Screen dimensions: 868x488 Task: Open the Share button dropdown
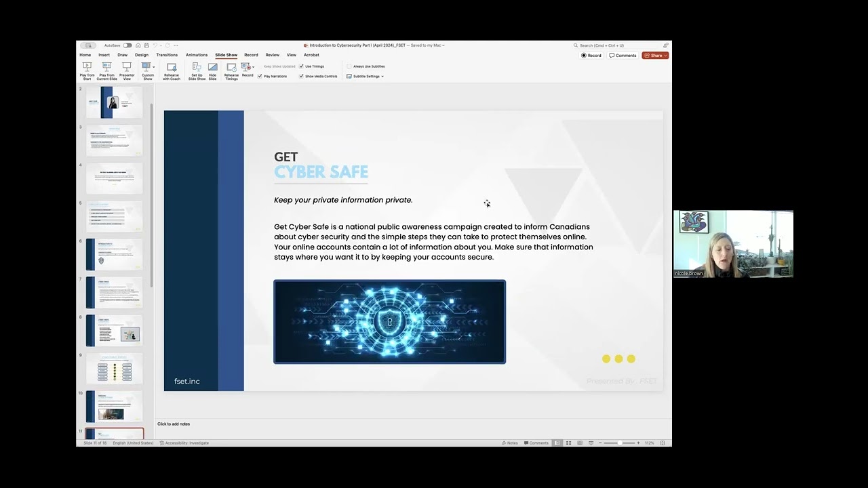(x=655, y=55)
